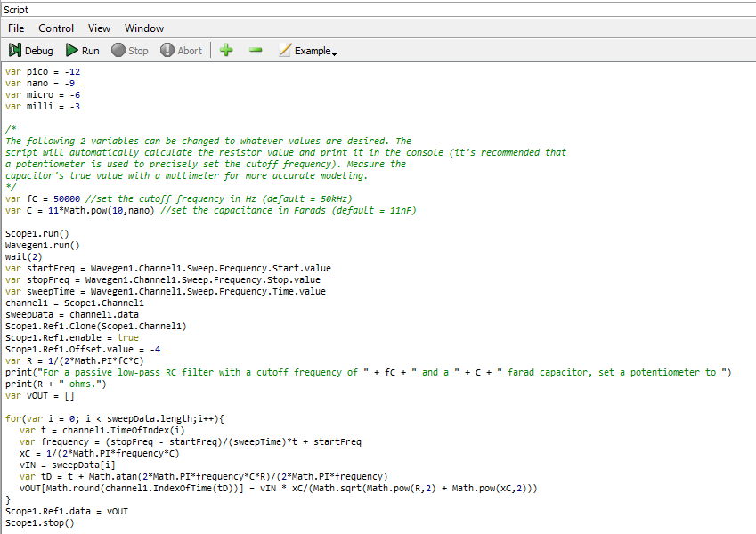Click the 'var sweepTime' code line

click(166, 292)
